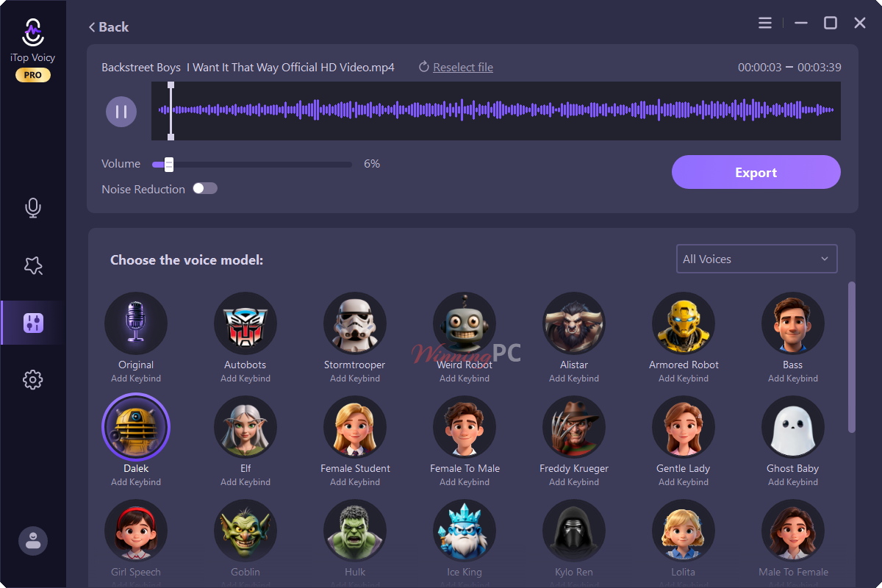Image resolution: width=882 pixels, height=588 pixels.
Task: Open the hamburger menu
Action: 765,24
